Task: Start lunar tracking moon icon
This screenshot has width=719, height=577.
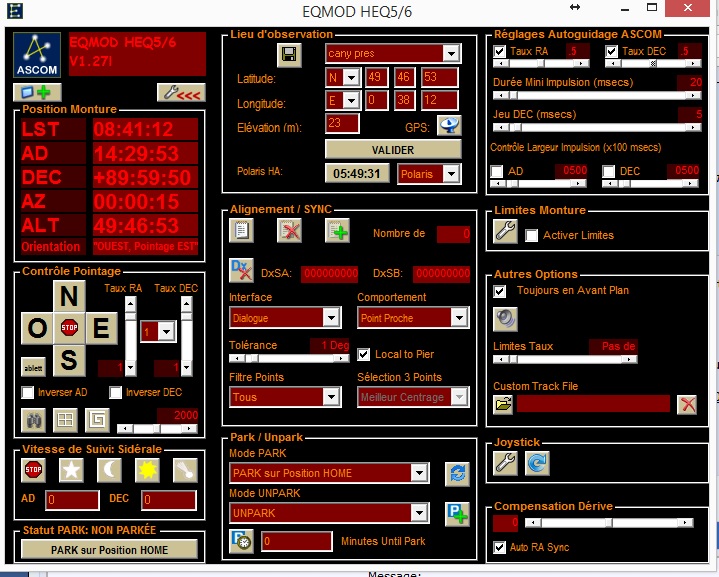Action: pyautogui.click(x=109, y=470)
